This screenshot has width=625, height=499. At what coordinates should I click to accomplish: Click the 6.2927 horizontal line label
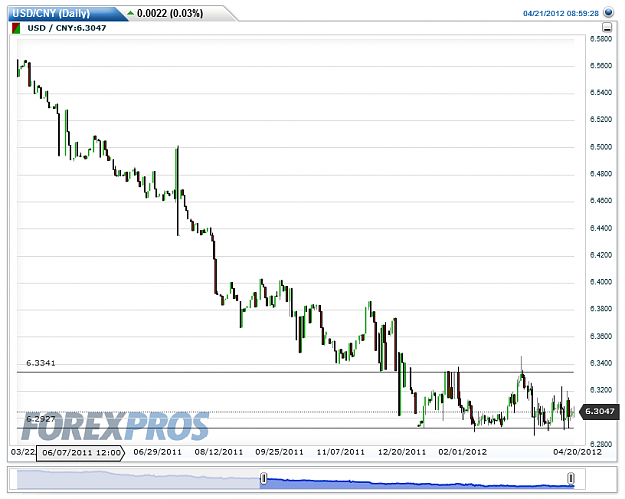pyautogui.click(x=41, y=419)
